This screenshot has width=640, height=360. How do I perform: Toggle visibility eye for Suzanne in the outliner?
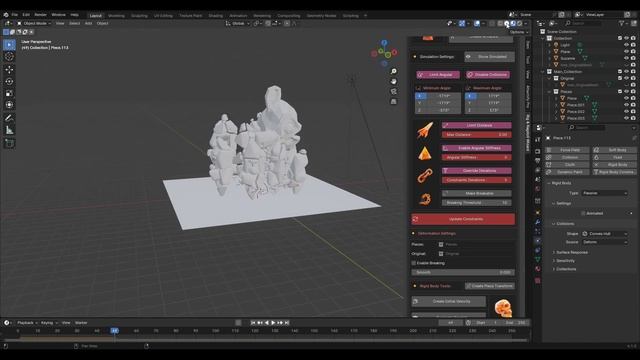click(x=626, y=58)
